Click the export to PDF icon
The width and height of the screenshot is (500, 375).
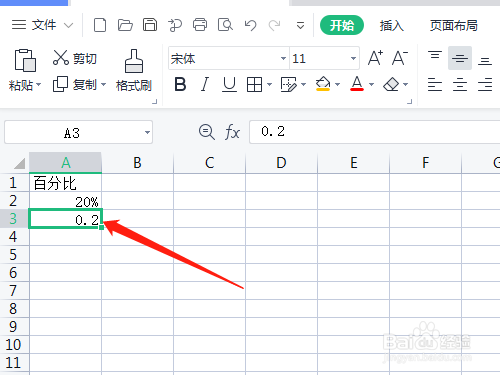point(175,25)
